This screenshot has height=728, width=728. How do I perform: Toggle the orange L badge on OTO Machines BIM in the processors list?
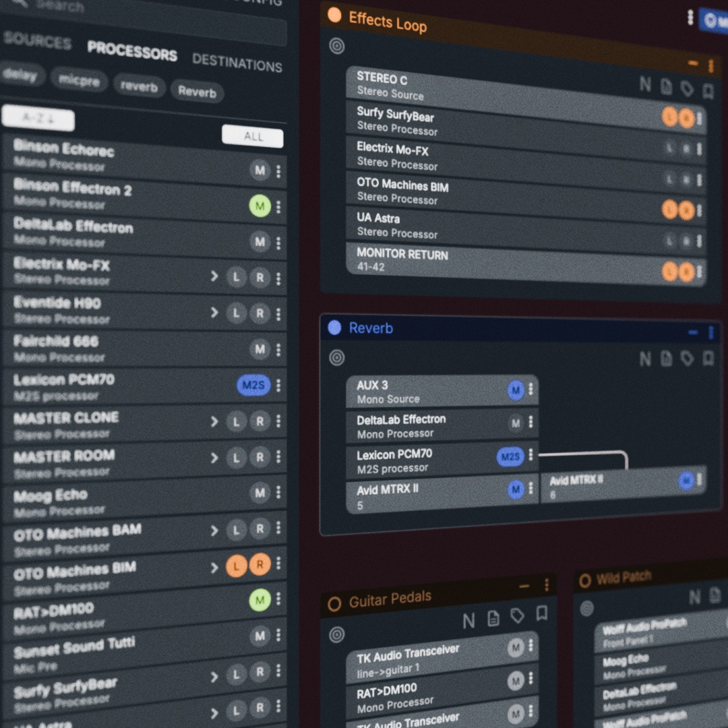pos(237,566)
